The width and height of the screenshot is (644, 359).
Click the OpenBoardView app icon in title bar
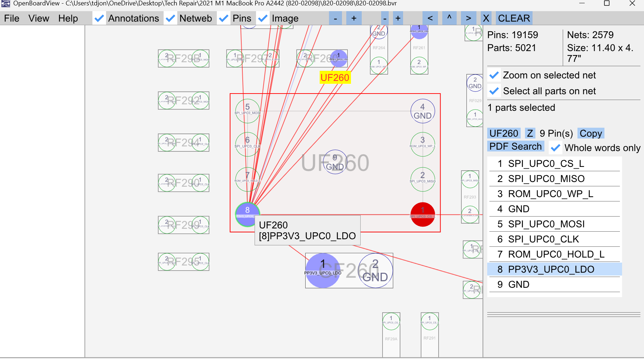[5, 4]
